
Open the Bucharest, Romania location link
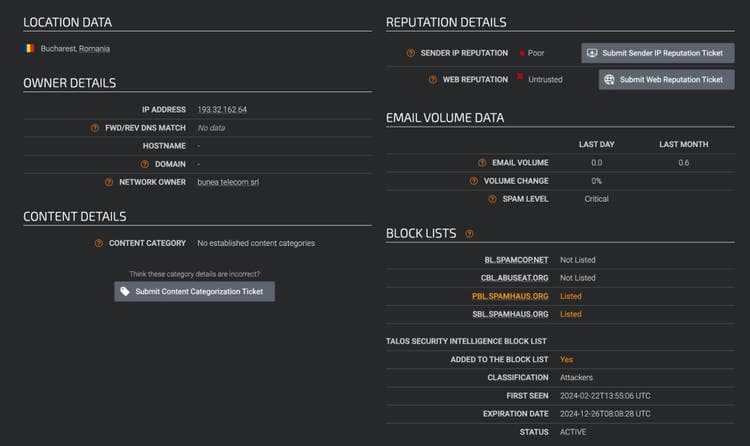75,48
